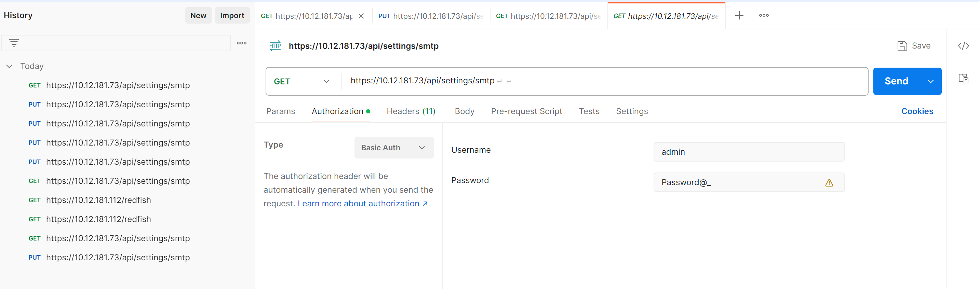Switch to the PUT request tab

(x=431, y=16)
